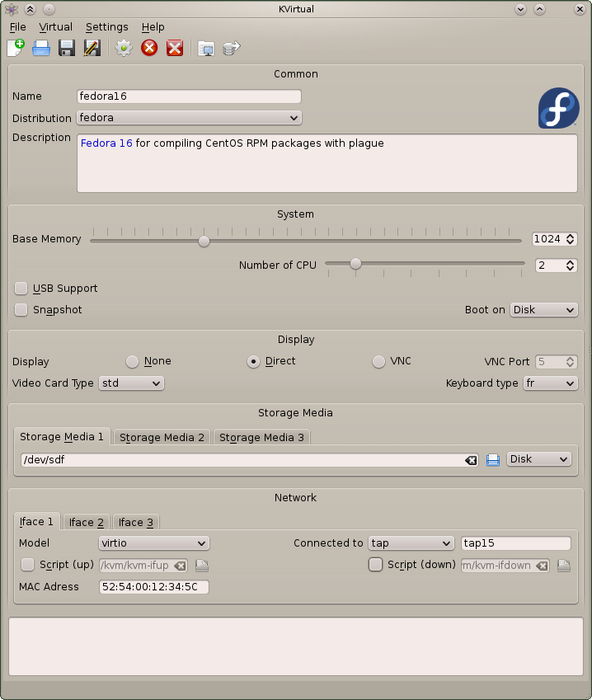Click the Save floppy disk toolbar icon

coord(67,48)
